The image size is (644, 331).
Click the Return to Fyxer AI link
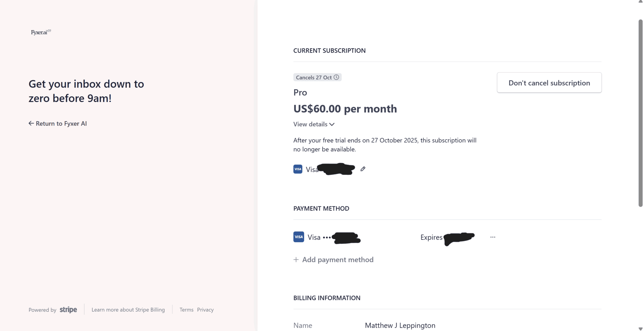61,123
